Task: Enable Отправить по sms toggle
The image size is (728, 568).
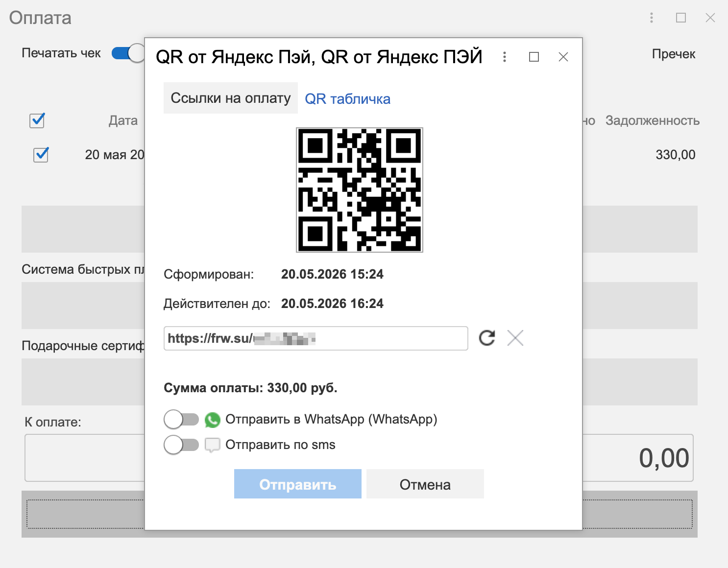Action: (181, 445)
